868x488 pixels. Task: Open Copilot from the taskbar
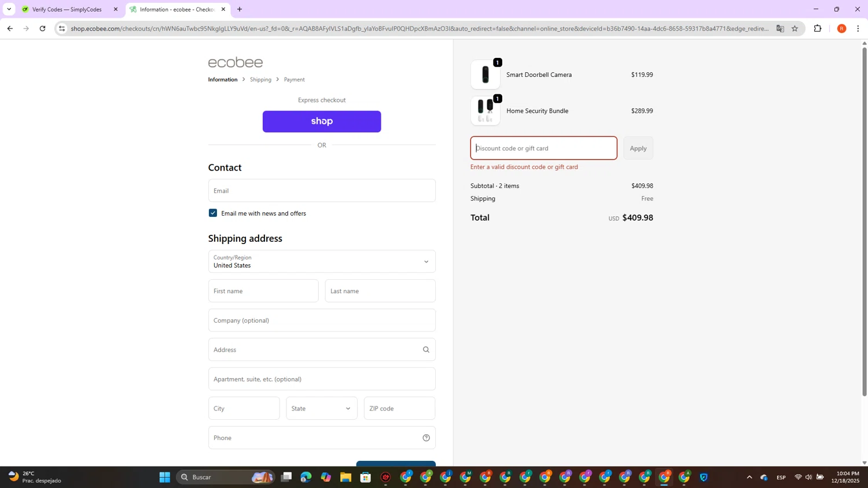326,477
